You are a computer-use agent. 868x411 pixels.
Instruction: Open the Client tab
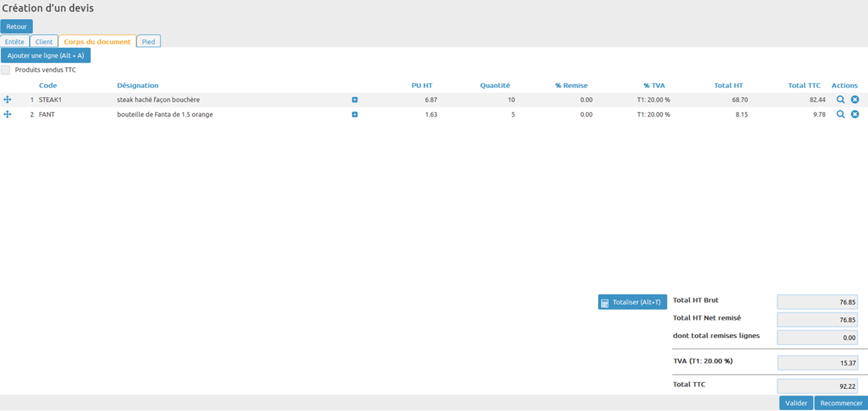tap(44, 42)
